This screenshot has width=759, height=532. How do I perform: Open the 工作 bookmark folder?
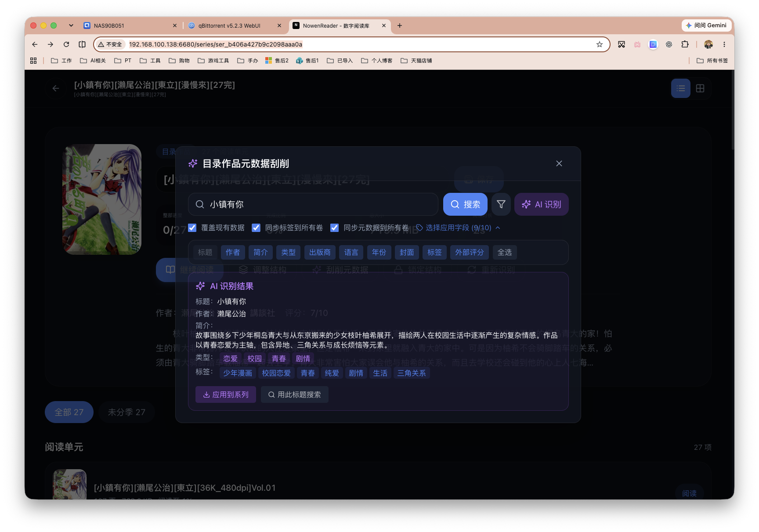point(61,61)
